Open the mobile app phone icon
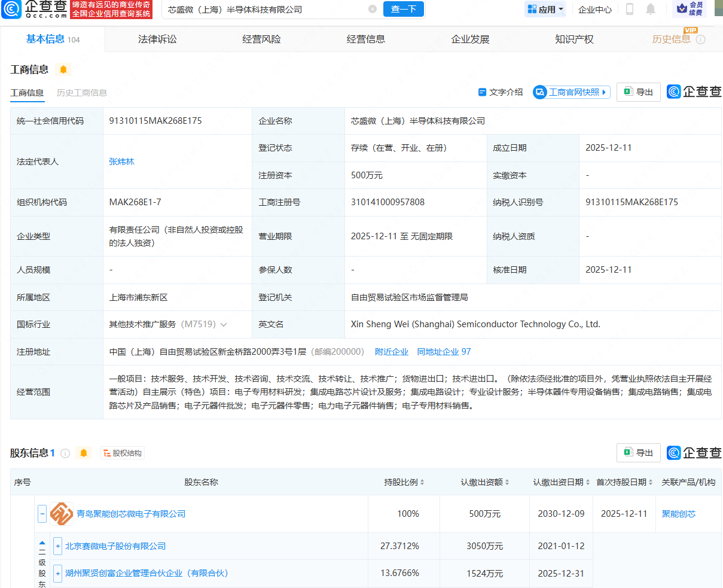 629,10
